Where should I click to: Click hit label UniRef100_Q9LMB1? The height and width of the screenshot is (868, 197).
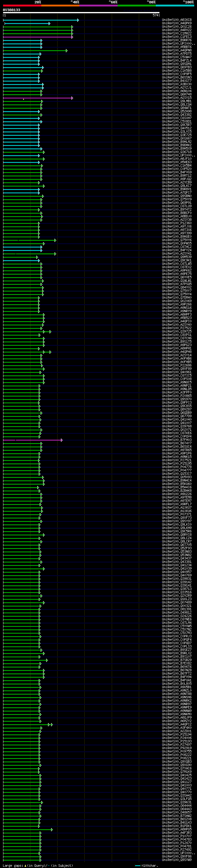click(x=177, y=101)
